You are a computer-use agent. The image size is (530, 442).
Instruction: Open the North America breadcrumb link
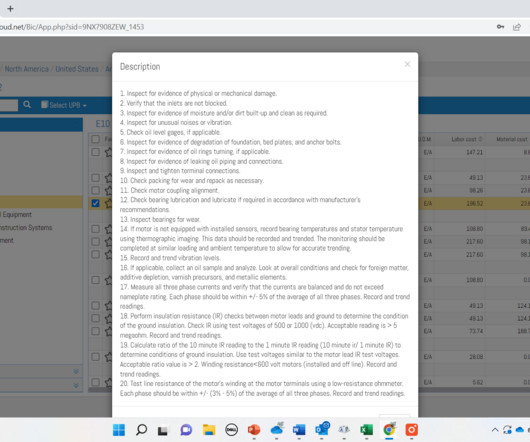[26, 69]
